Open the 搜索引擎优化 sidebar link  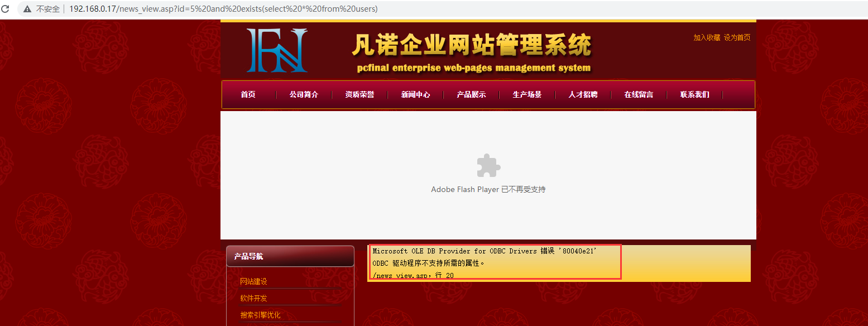[x=260, y=315]
